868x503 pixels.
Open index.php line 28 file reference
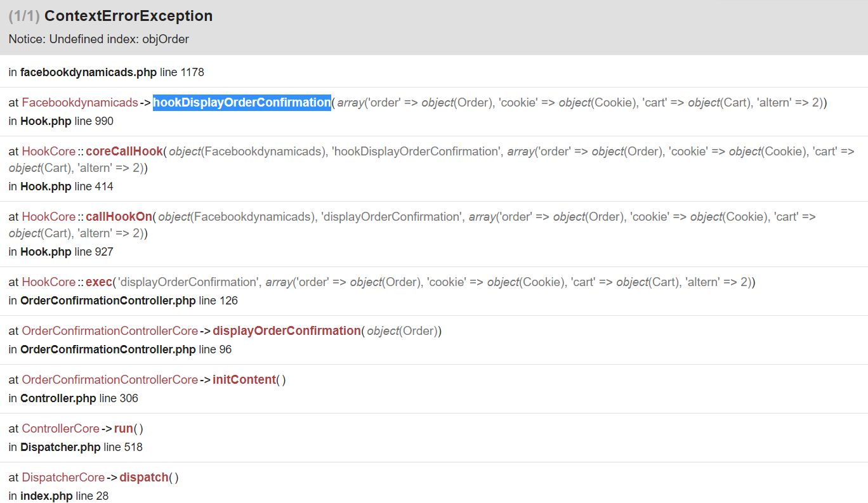click(x=46, y=496)
